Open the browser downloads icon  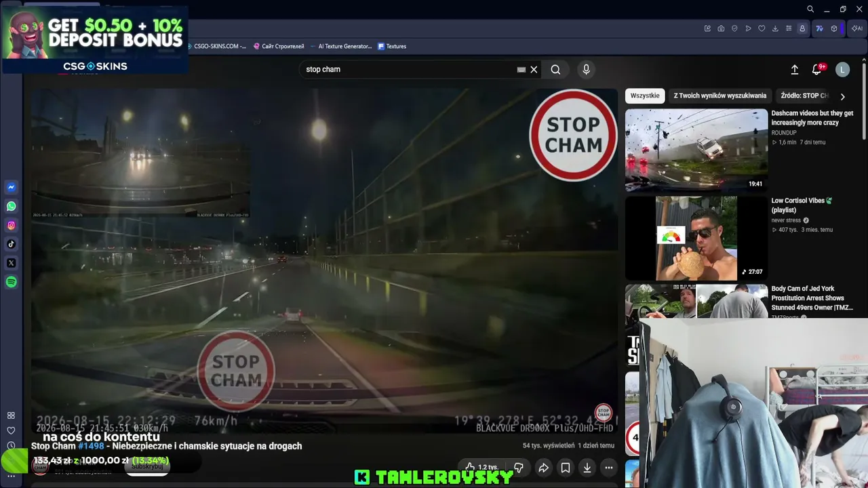[775, 28]
